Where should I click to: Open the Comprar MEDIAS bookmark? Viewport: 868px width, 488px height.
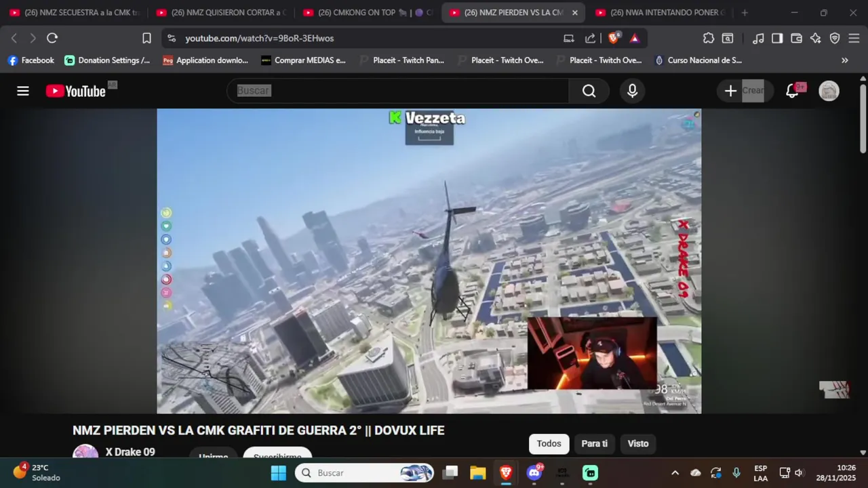[x=304, y=60]
